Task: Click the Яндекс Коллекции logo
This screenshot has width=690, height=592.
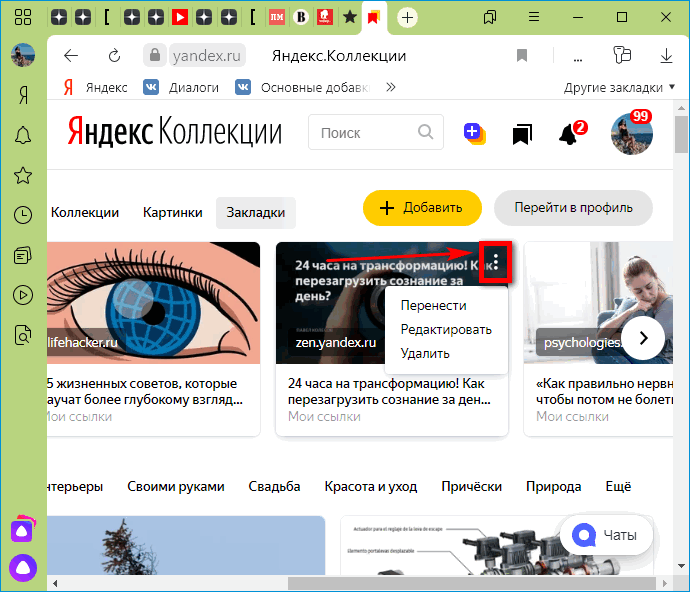Action: pyautogui.click(x=175, y=131)
